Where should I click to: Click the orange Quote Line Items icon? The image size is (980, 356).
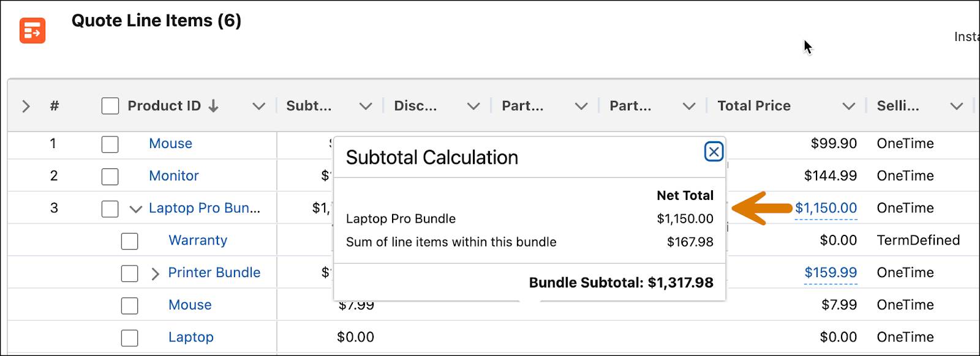tap(32, 30)
